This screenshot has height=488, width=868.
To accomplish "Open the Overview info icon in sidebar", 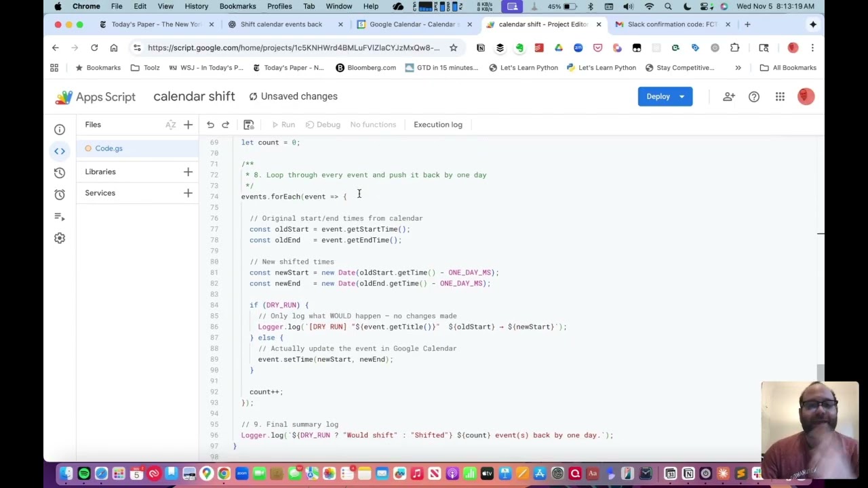I will click(60, 129).
